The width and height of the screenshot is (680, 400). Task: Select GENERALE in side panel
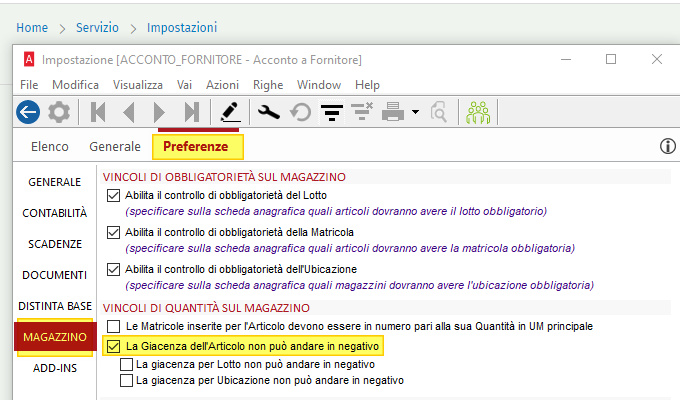(55, 182)
